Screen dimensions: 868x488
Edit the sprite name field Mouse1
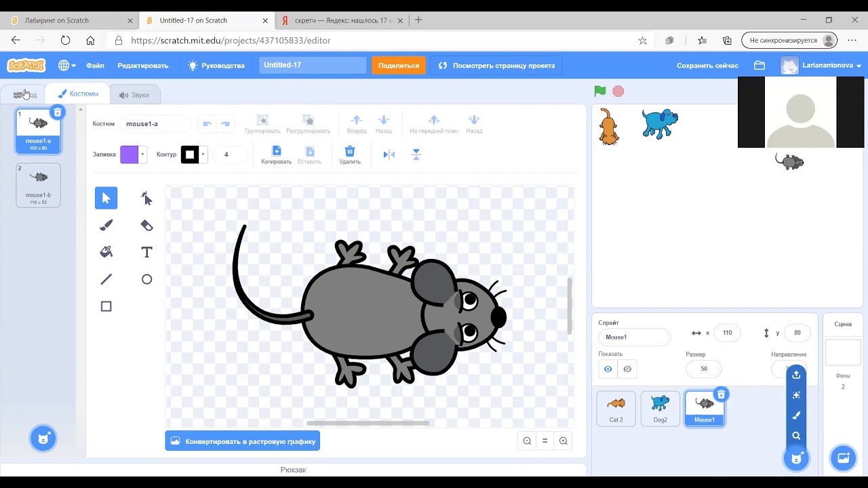pos(634,337)
